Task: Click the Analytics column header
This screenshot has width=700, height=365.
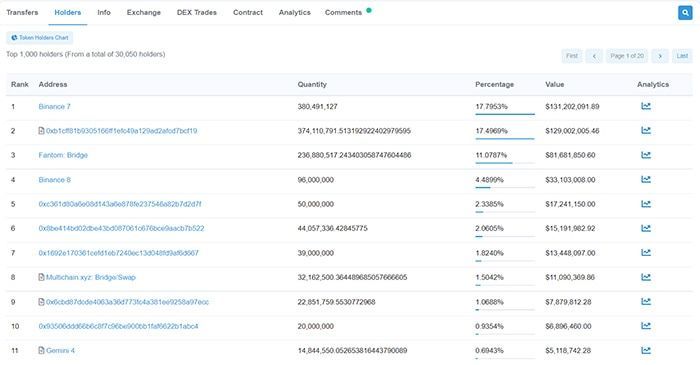Action: click(653, 84)
